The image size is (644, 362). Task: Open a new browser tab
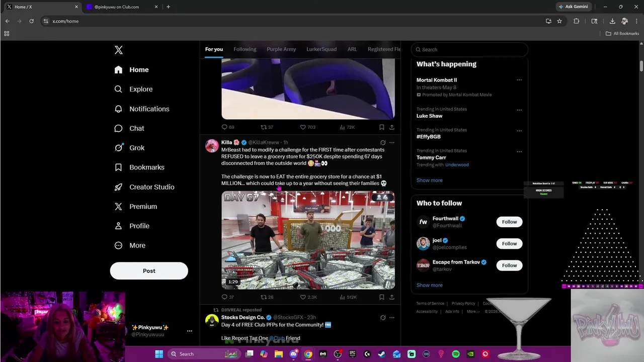pyautogui.click(x=168, y=7)
